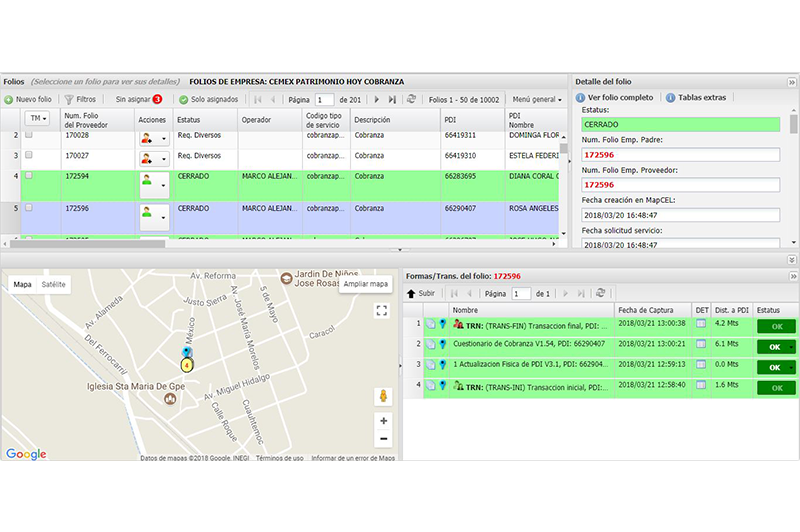The width and height of the screenshot is (800, 532).
Task: Sort by Estatus column header
Action: 205,120
